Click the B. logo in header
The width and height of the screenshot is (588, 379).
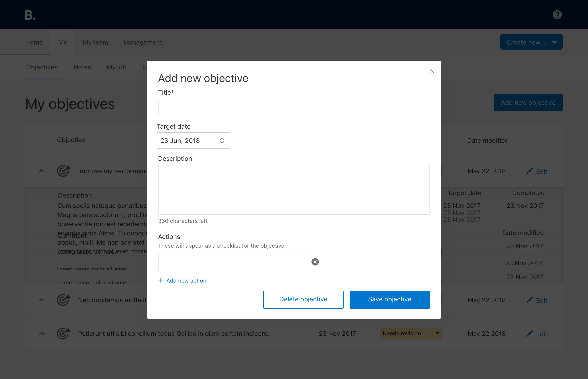click(30, 15)
